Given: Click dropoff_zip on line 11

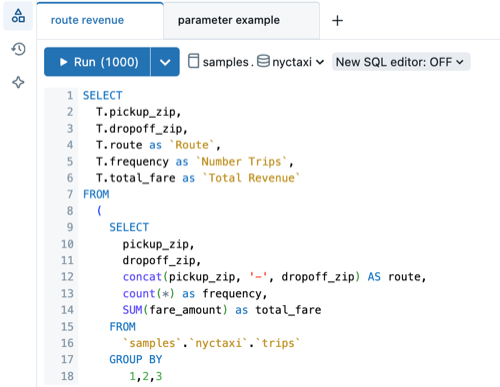Looking at the screenshot, I should pyautogui.click(x=159, y=261).
